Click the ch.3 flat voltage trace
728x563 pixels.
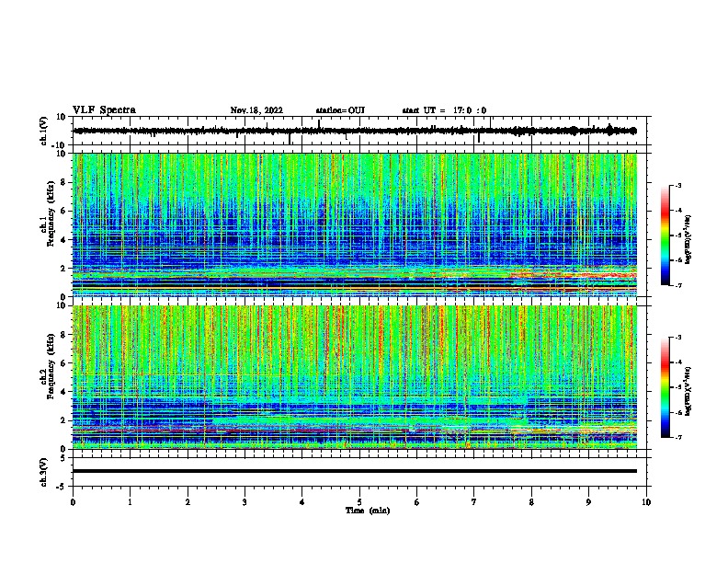[355, 471]
